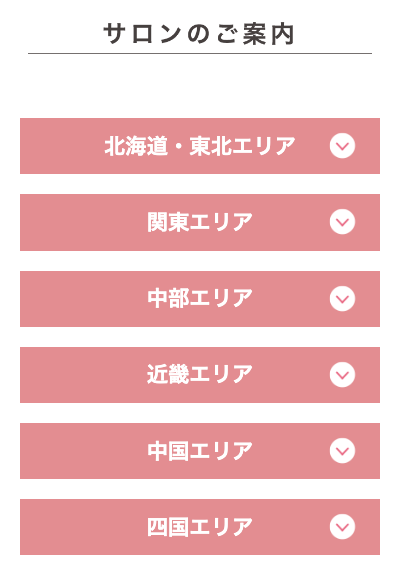Click the chevron circle icon beside 関東エリア
This screenshot has width=399, height=568.
(342, 222)
